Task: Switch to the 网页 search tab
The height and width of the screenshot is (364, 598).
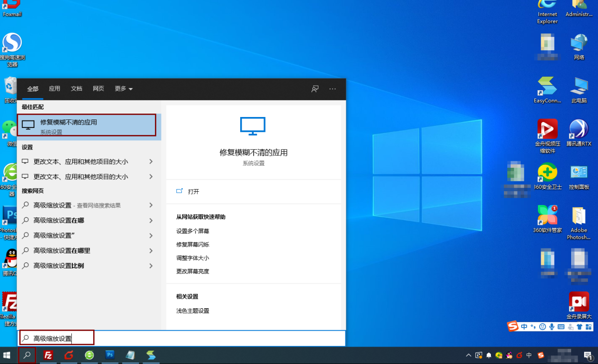Action: (98, 89)
